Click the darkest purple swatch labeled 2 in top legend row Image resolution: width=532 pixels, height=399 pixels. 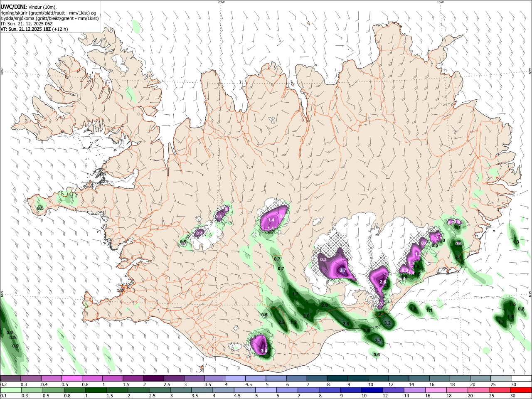(153, 378)
